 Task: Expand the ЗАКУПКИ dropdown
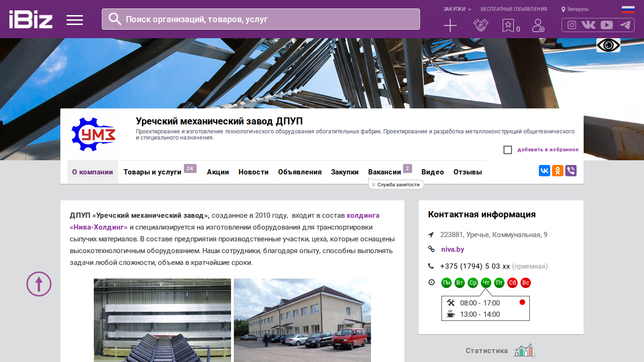click(457, 9)
